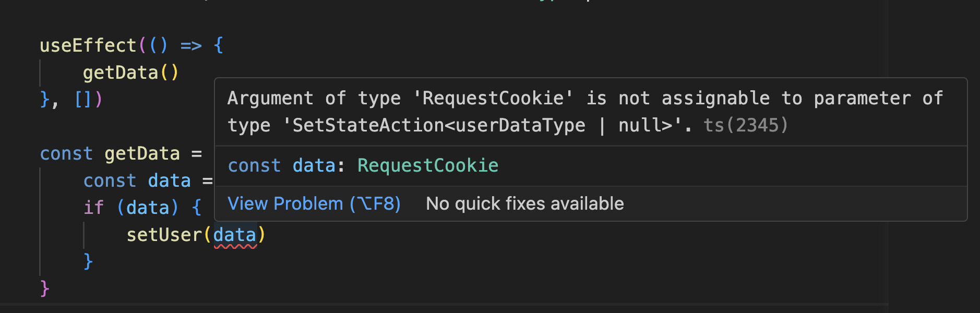Click the "const data" declaration inside getData
Viewport: 980px width, 313px height.
coord(137,180)
